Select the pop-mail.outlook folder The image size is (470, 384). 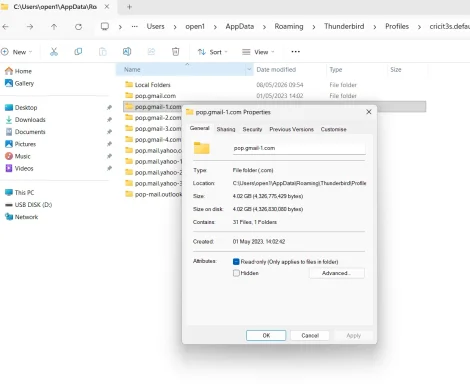(x=153, y=194)
